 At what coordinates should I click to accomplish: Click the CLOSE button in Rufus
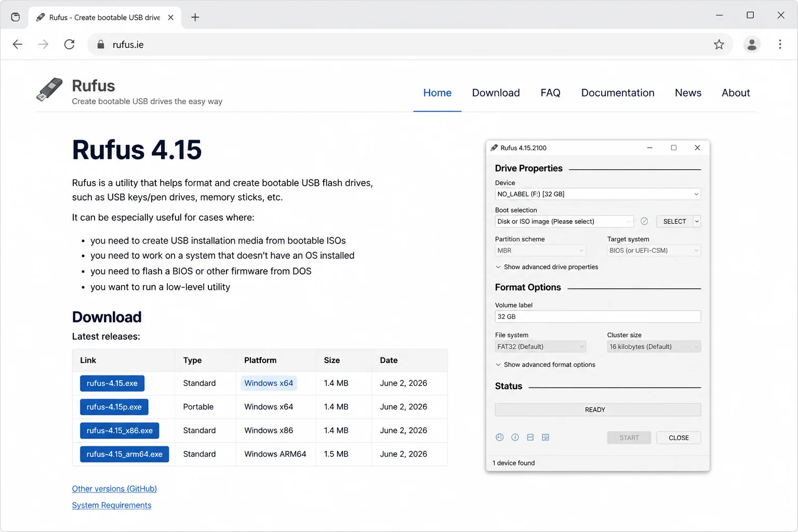click(679, 438)
